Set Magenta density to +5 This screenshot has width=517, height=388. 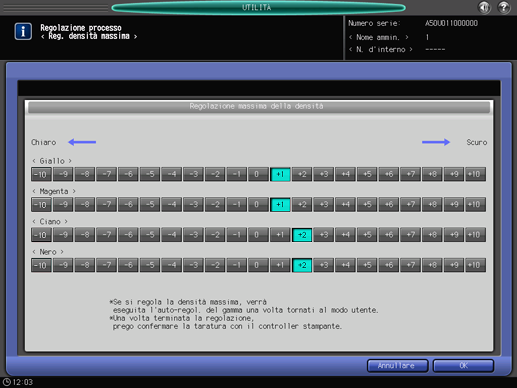[367, 205]
